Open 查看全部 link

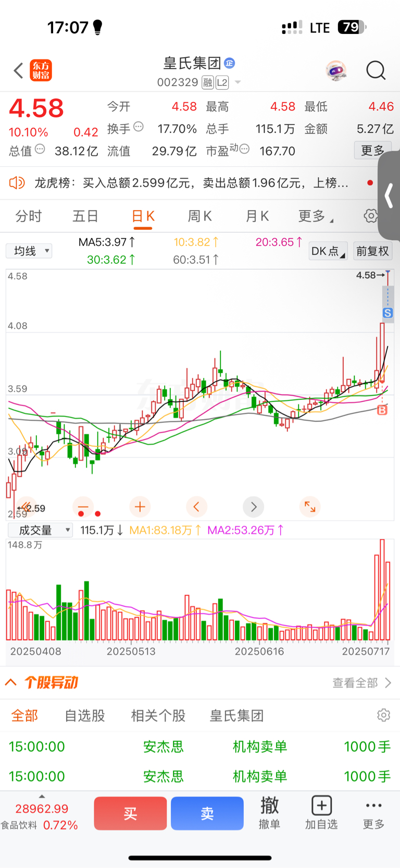tap(362, 683)
